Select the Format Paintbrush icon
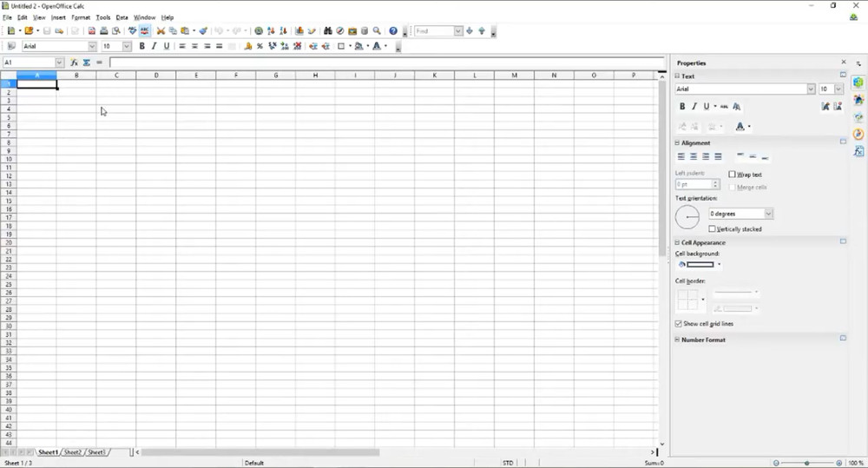The image size is (868, 468). (203, 31)
